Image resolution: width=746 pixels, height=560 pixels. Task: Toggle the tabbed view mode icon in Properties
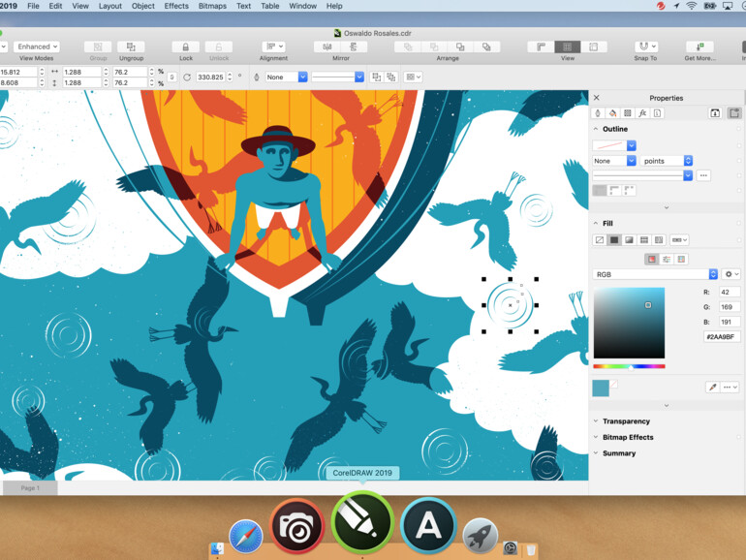click(734, 113)
